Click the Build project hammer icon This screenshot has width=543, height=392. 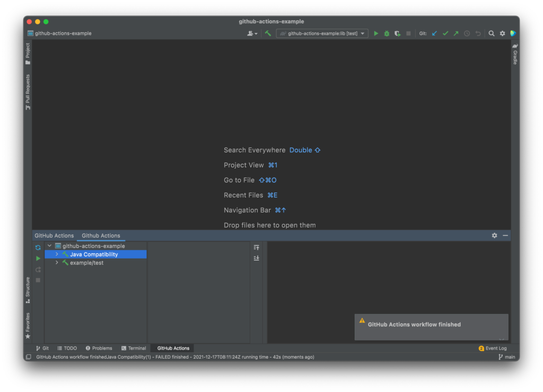268,33
